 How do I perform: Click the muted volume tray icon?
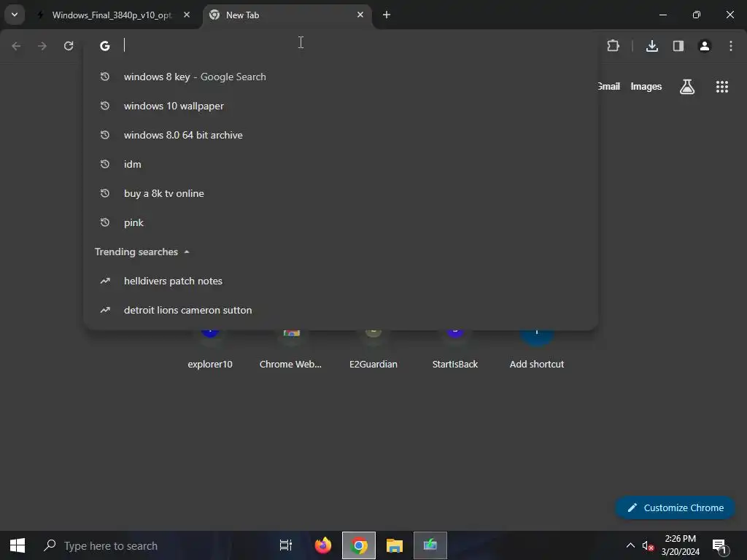pos(648,545)
